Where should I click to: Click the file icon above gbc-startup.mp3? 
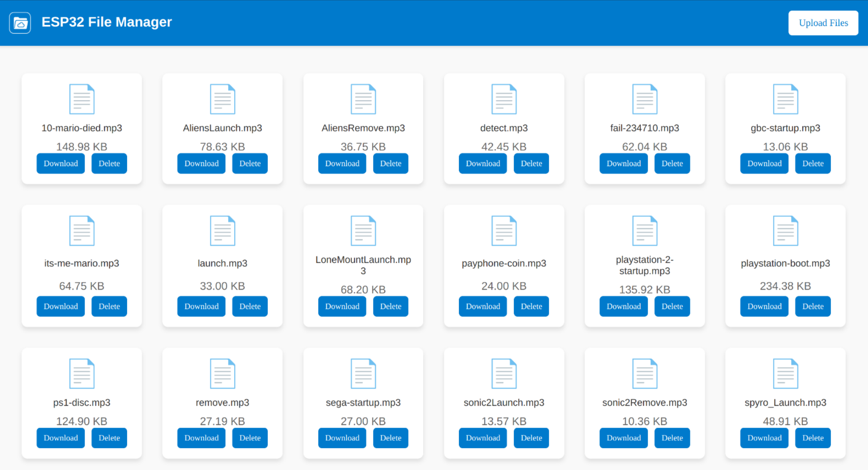click(786, 99)
